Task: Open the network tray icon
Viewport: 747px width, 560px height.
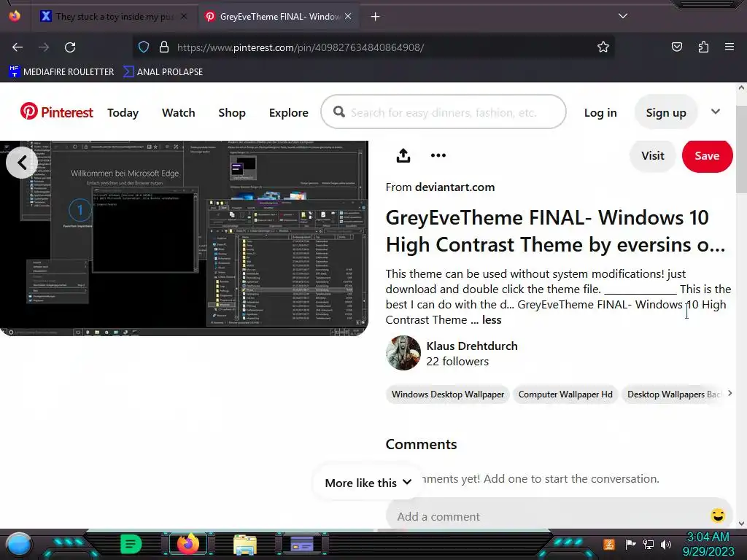Action: coord(648,544)
